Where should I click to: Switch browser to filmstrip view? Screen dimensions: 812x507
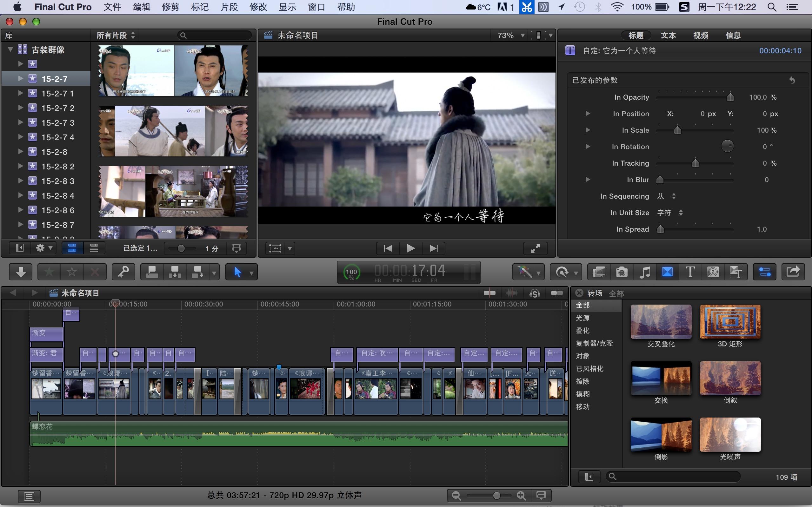click(x=72, y=248)
